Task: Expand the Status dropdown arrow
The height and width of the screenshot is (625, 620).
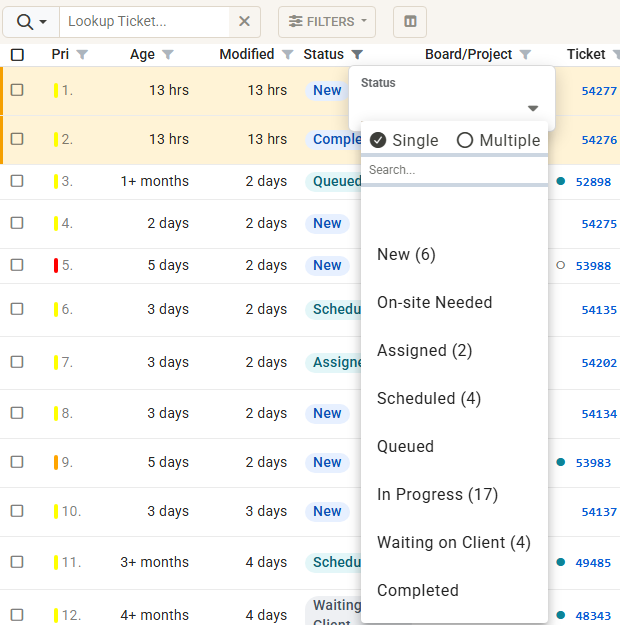Action: point(533,108)
